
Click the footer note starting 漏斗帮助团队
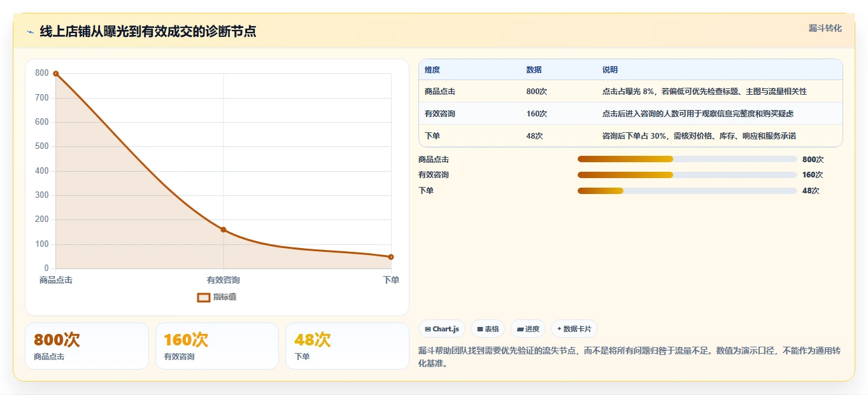630,357
